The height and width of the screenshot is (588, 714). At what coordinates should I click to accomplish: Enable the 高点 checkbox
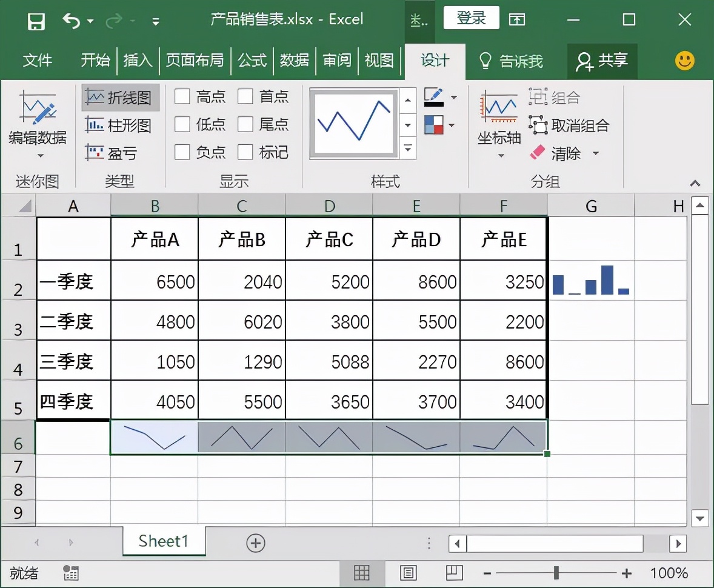[182, 97]
